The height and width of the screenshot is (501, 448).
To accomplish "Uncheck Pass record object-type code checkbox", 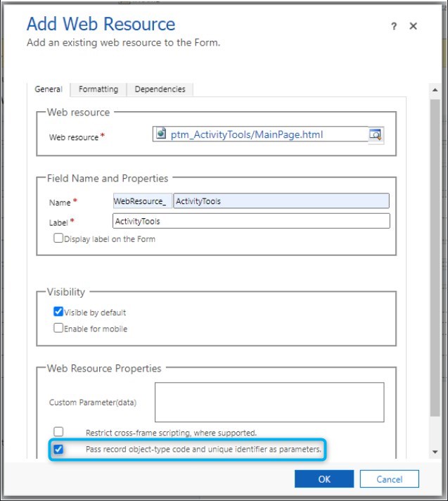I will (x=58, y=449).
